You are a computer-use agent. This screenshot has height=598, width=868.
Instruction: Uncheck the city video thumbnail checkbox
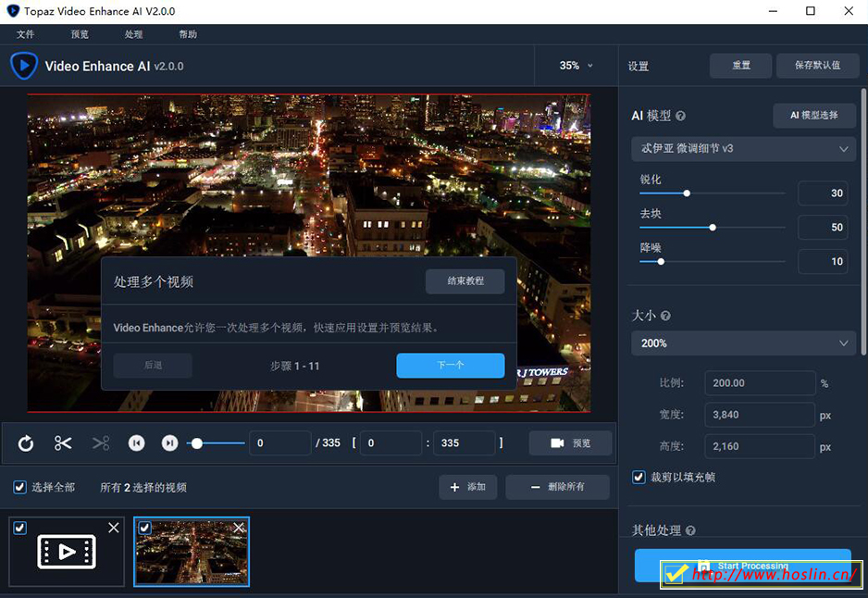coord(144,528)
